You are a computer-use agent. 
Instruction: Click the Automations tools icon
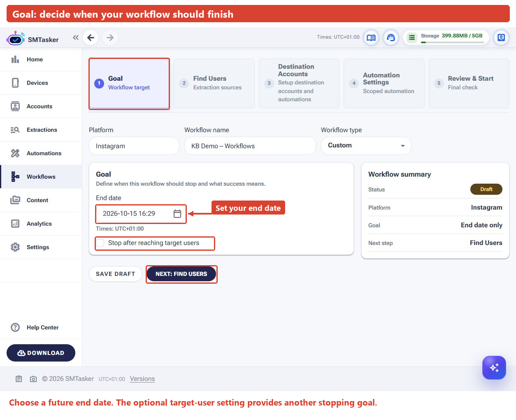(15, 153)
